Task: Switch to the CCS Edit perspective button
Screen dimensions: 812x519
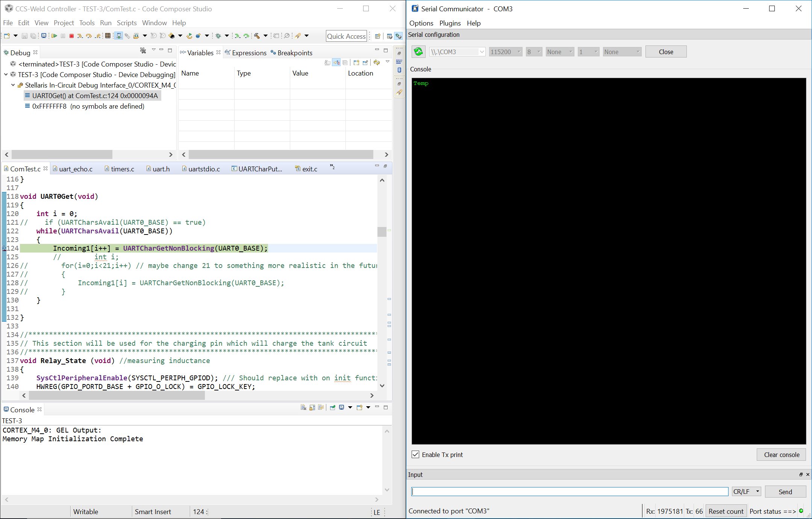Action: [389, 36]
